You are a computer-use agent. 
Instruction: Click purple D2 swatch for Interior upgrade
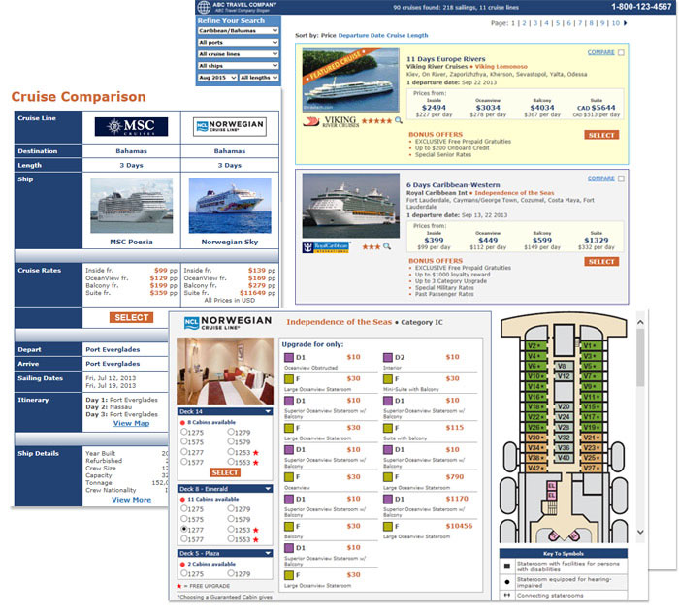[x=388, y=357]
